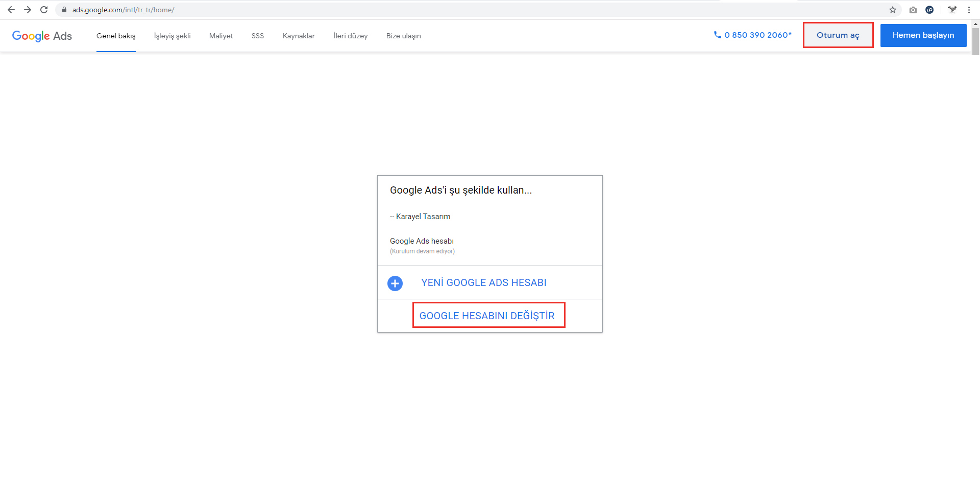Click the padlock site info icon
980x498 pixels.
(x=64, y=10)
